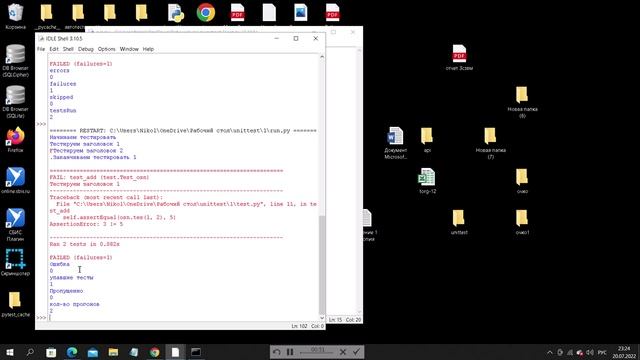Select Новая папка (7) folder

[491, 143]
